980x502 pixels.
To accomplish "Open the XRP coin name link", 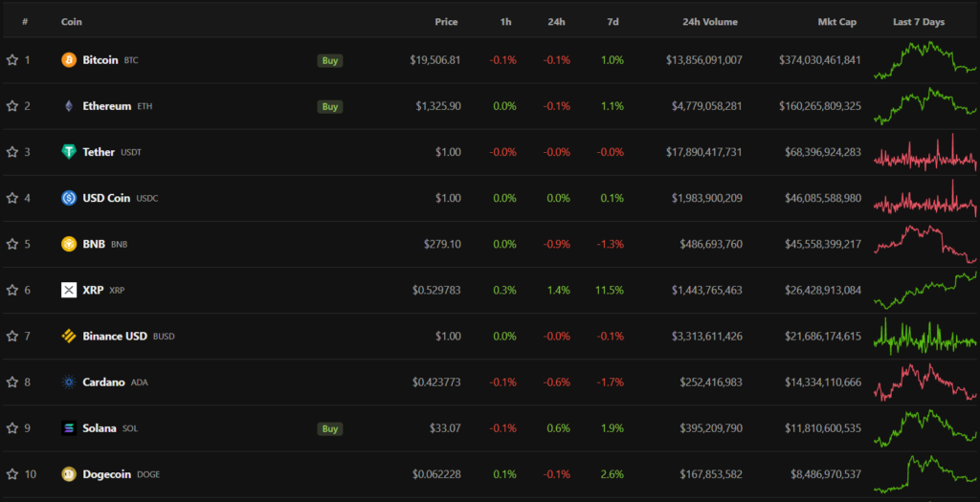I will [93, 290].
